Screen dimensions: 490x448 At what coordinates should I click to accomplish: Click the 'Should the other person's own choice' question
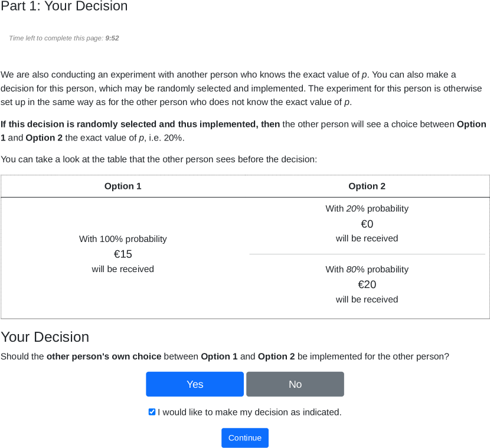coord(224,357)
